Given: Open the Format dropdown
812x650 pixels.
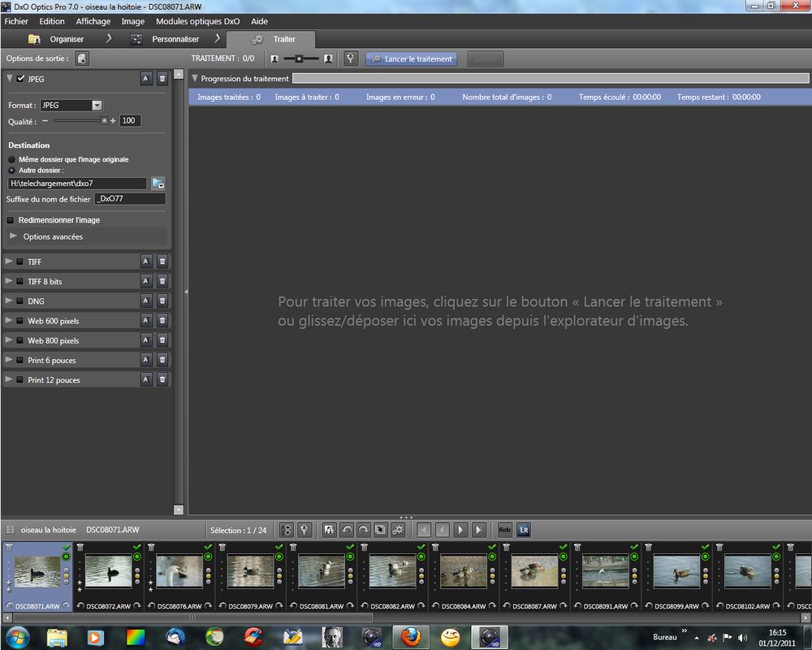Looking at the screenshot, I should pyautogui.click(x=97, y=105).
